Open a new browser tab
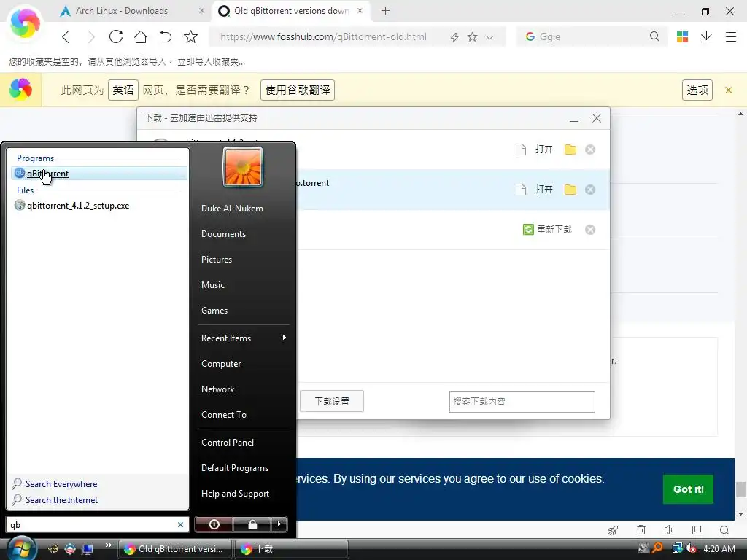 [x=385, y=10]
